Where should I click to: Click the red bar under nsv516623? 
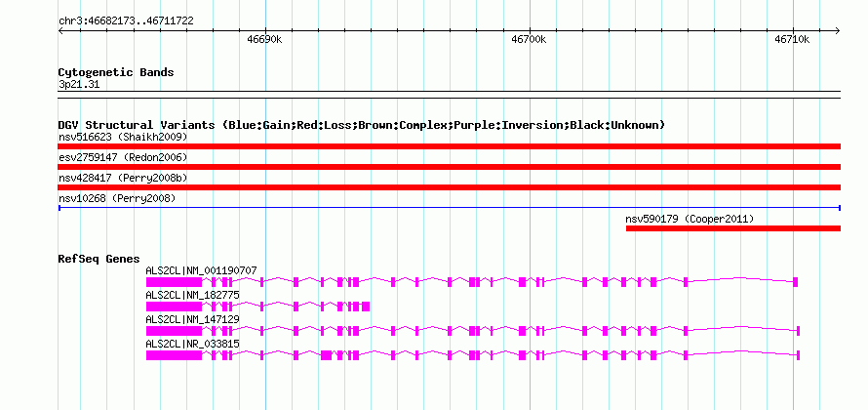(450, 146)
